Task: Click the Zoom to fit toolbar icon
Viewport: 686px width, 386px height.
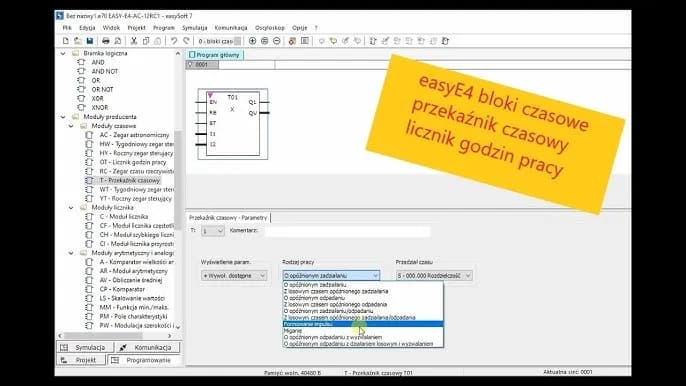Action: (265, 41)
